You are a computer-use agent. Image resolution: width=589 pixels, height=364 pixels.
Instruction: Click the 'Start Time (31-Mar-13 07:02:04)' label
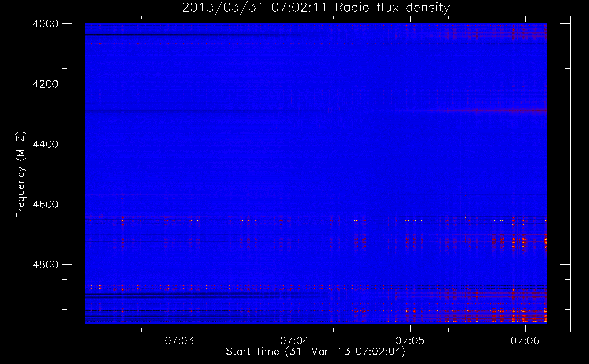pos(316,352)
